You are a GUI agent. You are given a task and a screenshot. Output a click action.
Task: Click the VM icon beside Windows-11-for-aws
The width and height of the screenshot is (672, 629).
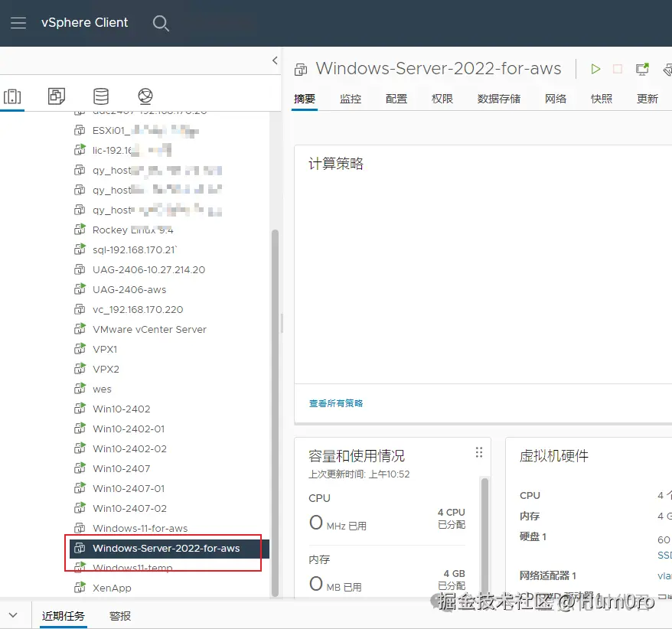pos(80,528)
